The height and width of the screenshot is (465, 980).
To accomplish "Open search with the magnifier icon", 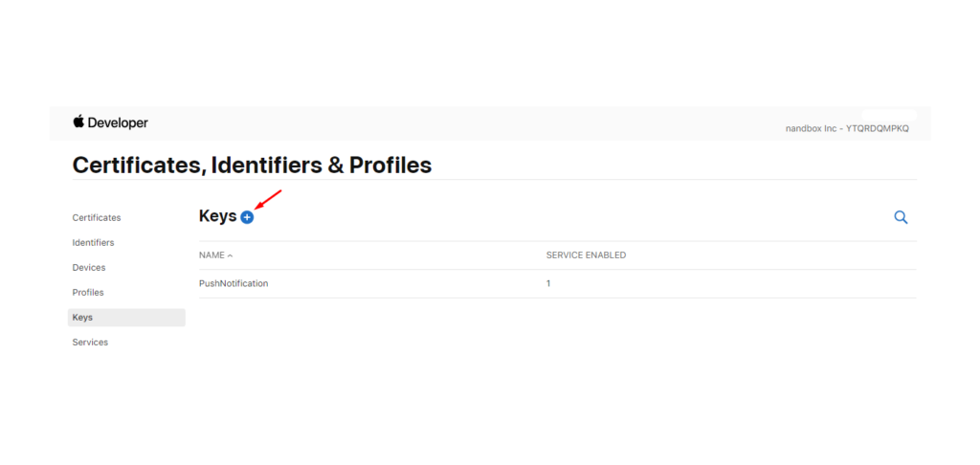I will pos(901,217).
